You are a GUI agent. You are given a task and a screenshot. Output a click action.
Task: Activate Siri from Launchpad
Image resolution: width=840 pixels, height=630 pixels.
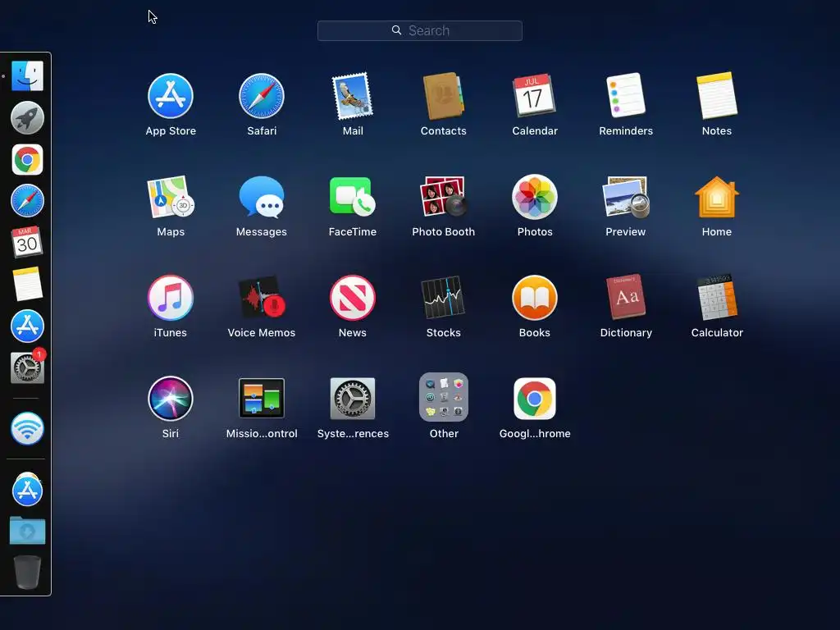click(171, 399)
